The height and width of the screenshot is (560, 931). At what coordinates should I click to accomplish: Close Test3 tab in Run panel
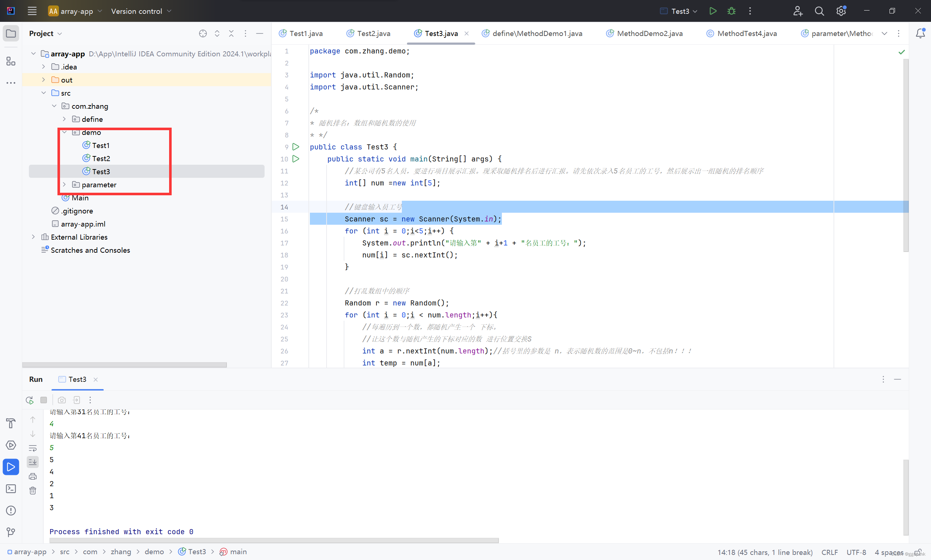96,380
